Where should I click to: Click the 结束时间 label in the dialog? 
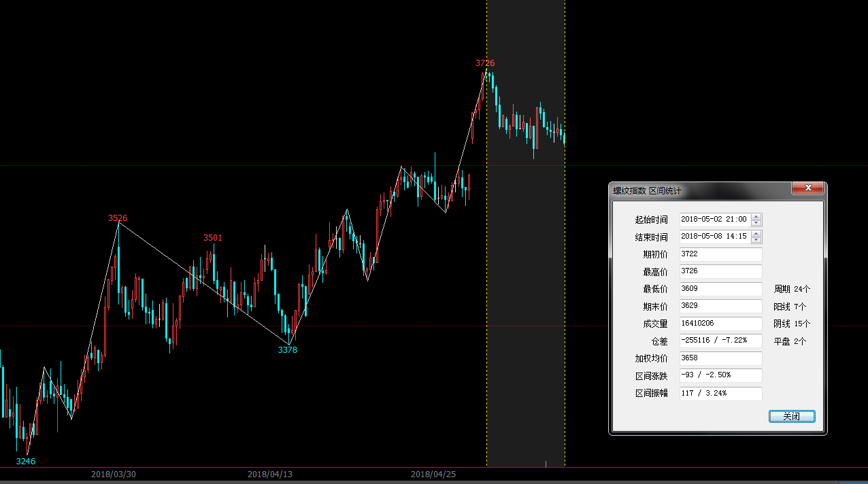[651, 237]
